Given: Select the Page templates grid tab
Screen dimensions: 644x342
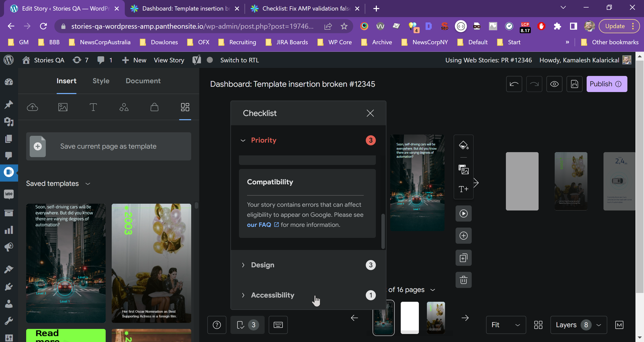Looking at the screenshot, I should point(185,107).
